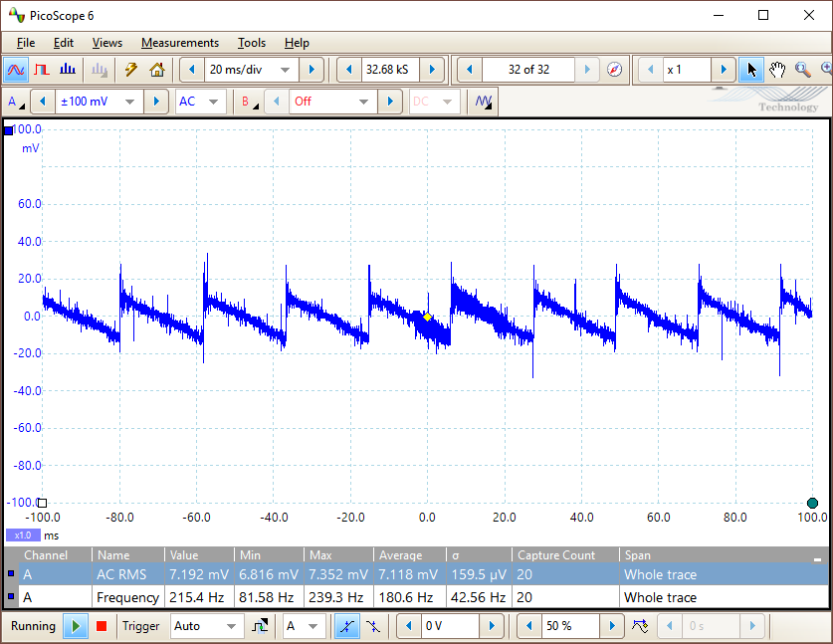Open the Tools menu
Image resolution: width=833 pixels, height=644 pixels.
click(x=251, y=43)
